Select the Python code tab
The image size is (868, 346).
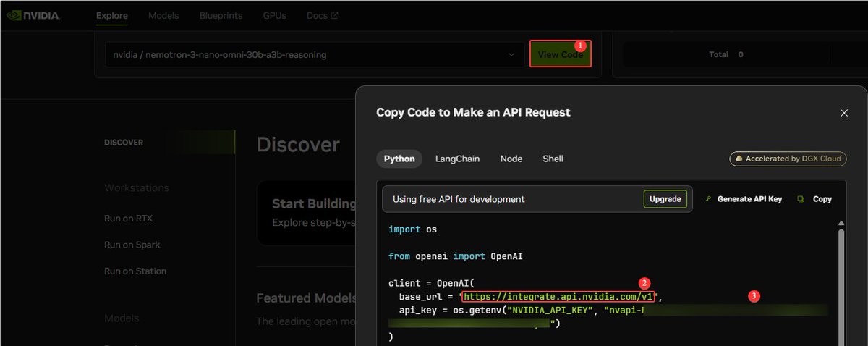tap(399, 159)
